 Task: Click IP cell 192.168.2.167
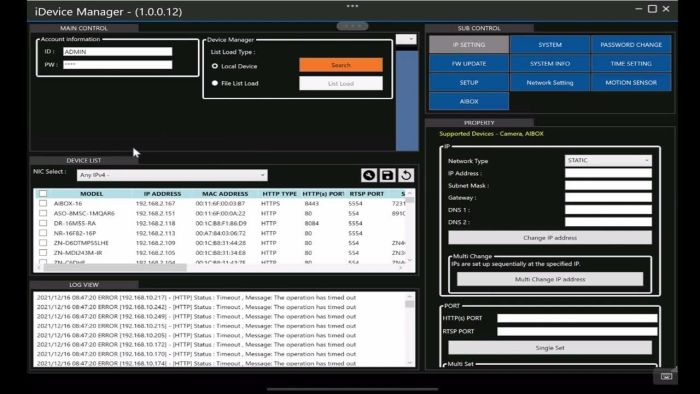click(155, 203)
